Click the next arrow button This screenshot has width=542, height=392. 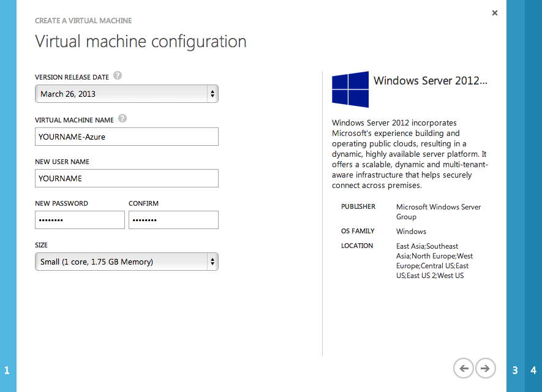(x=485, y=368)
